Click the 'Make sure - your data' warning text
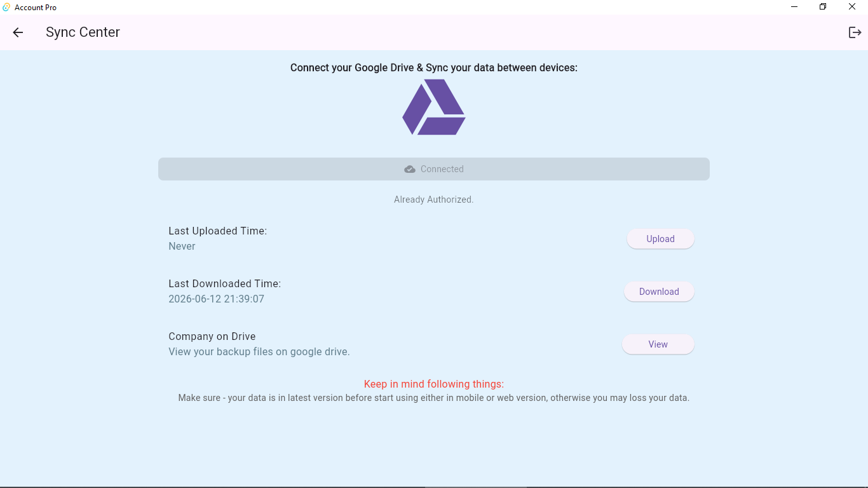The image size is (868, 488). click(x=434, y=398)
